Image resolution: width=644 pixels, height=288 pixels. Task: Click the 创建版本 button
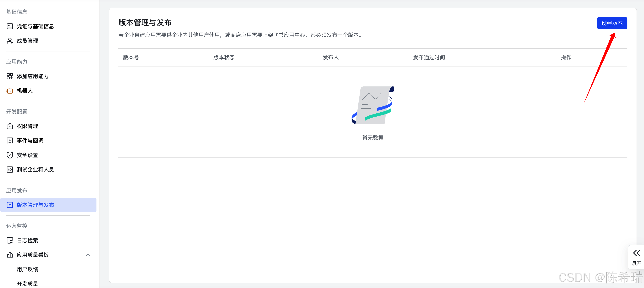coord(612,23)
